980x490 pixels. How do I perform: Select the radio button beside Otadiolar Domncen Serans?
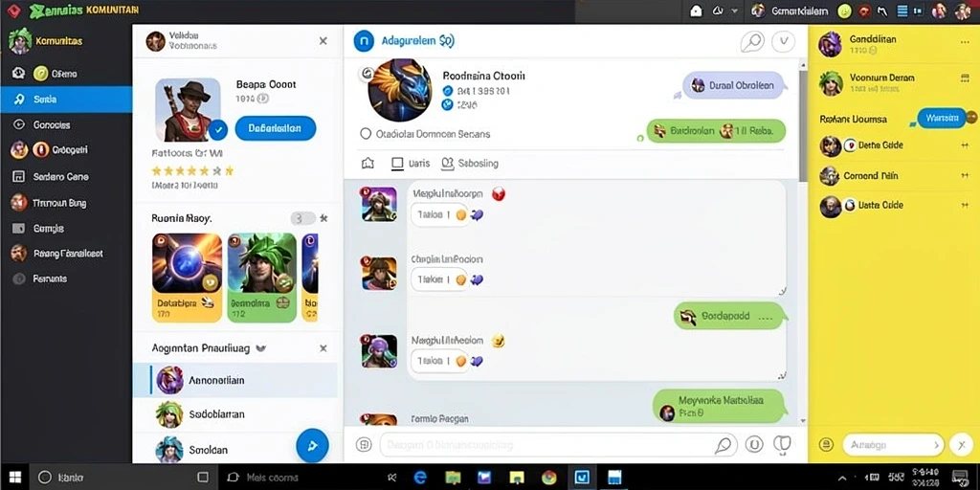pyautogui.click(x=367, y=134)
